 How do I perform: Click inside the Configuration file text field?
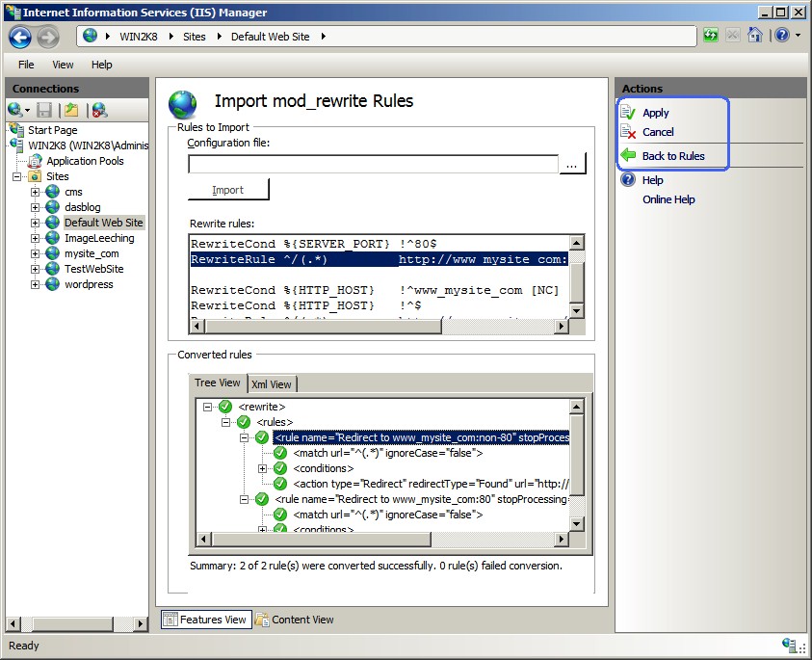373,164
